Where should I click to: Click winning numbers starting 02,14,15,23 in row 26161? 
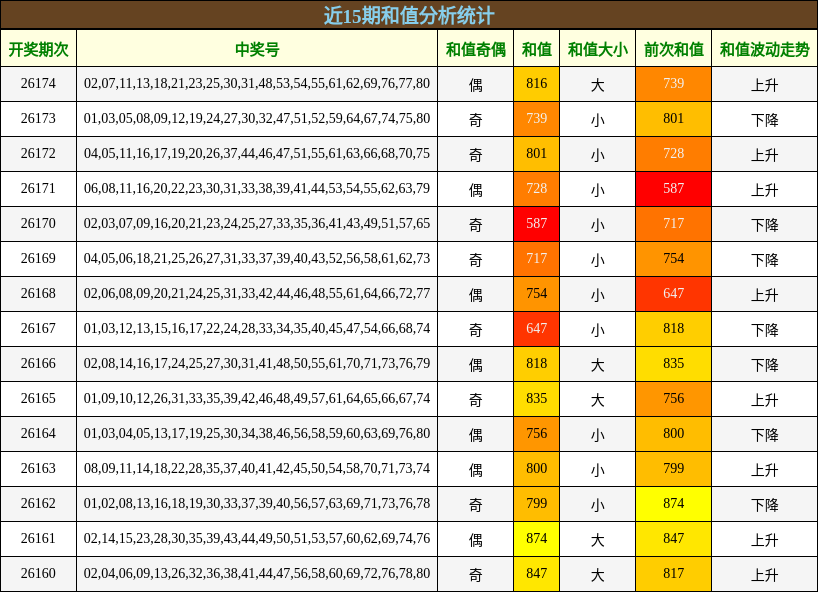(x=257, y=538)
